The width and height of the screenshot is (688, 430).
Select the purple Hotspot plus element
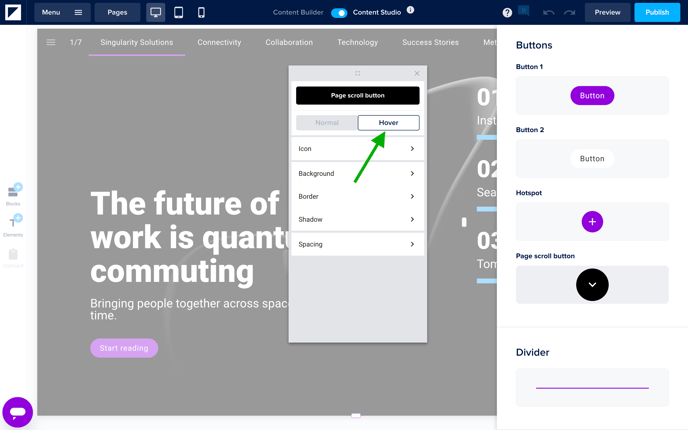point(592,222)
